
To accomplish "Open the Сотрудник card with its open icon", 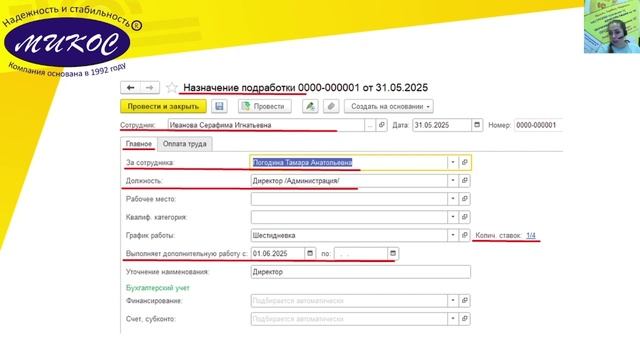I will pos(381,125).
